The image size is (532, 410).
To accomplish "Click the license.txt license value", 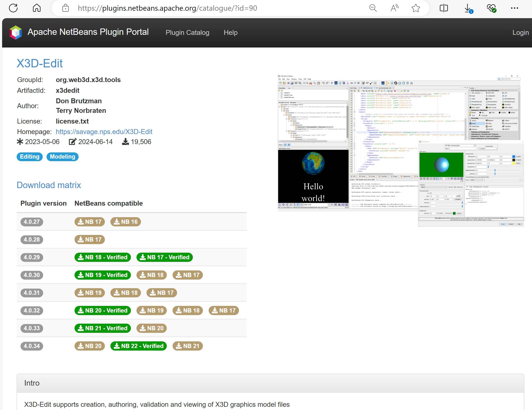I will coord(72,121).
